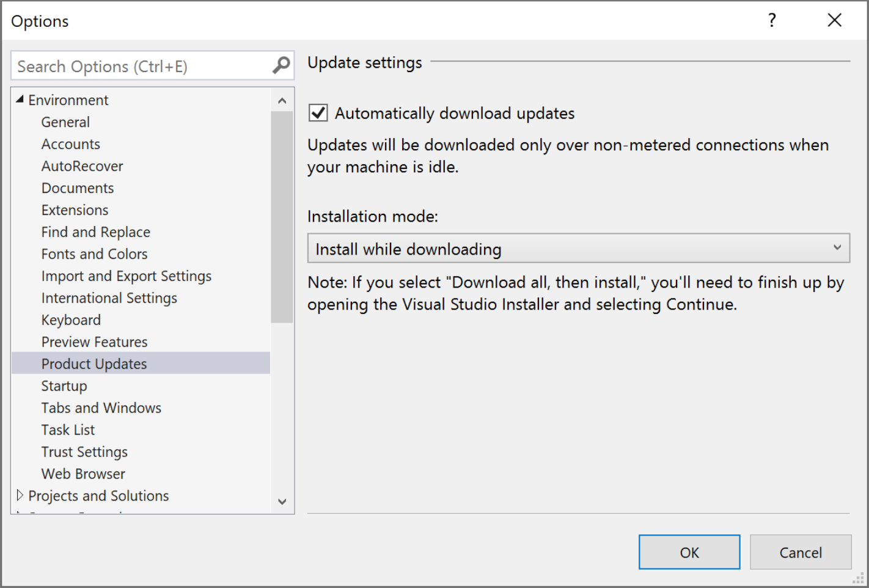Select Product Updates settings page

tap(94, 363)
